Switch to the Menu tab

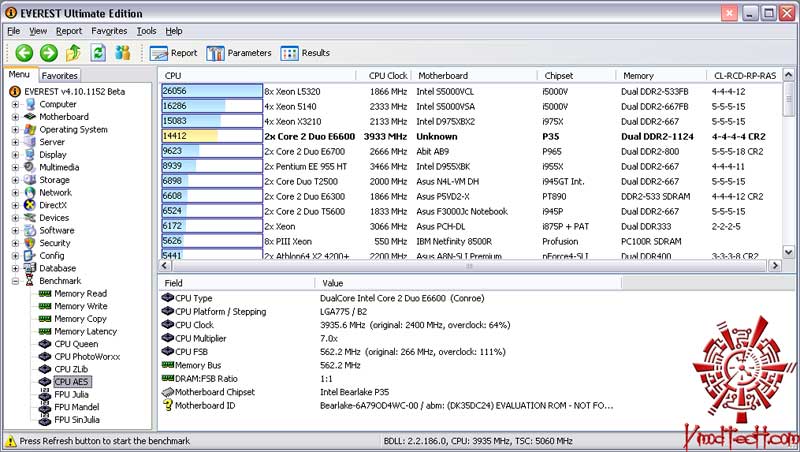click(x=19, y=74)
